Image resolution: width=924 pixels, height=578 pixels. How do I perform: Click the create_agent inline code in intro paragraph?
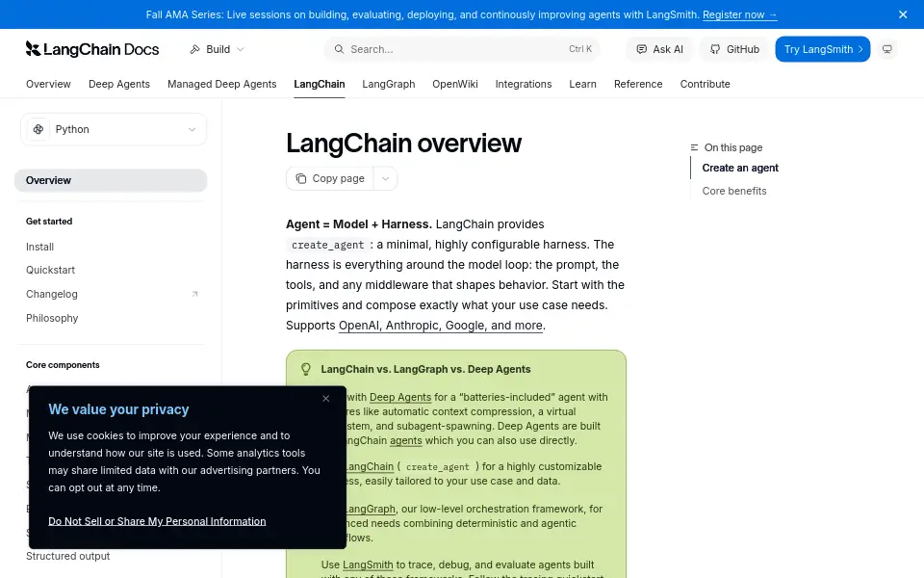click(x=328, y=245)
